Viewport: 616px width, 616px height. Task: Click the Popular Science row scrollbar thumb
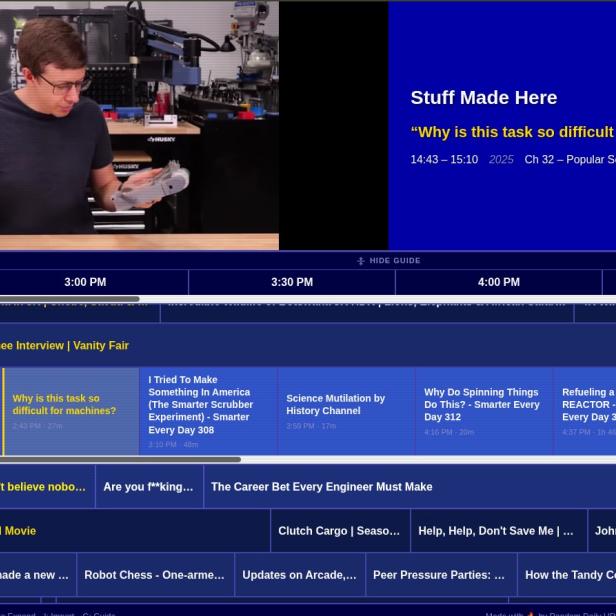(120, 459)
